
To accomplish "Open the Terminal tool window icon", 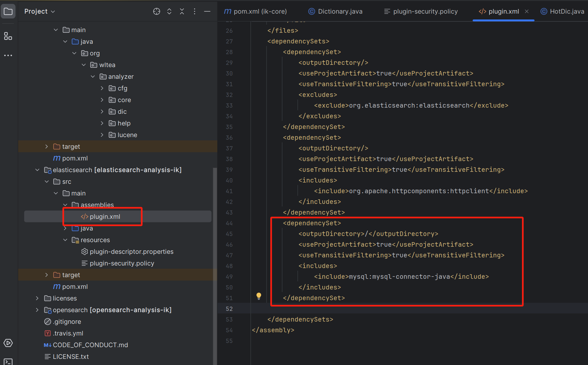I will [8, 361].
